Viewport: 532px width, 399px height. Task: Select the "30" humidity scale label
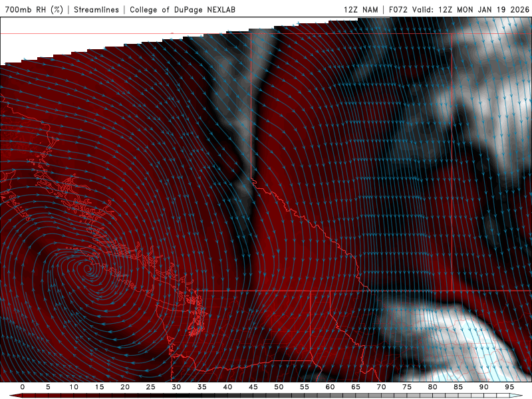click(176, 387)
